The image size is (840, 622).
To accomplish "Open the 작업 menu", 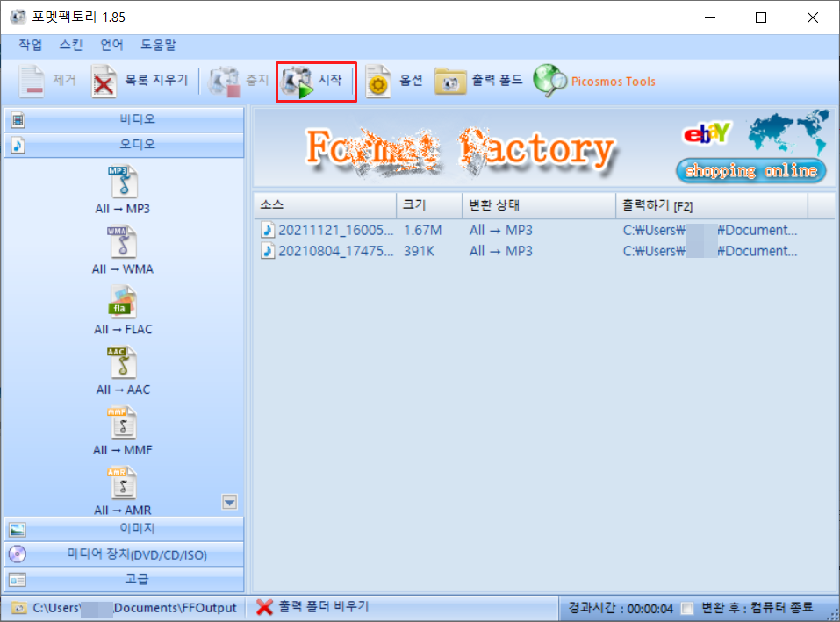I will 30,45.
